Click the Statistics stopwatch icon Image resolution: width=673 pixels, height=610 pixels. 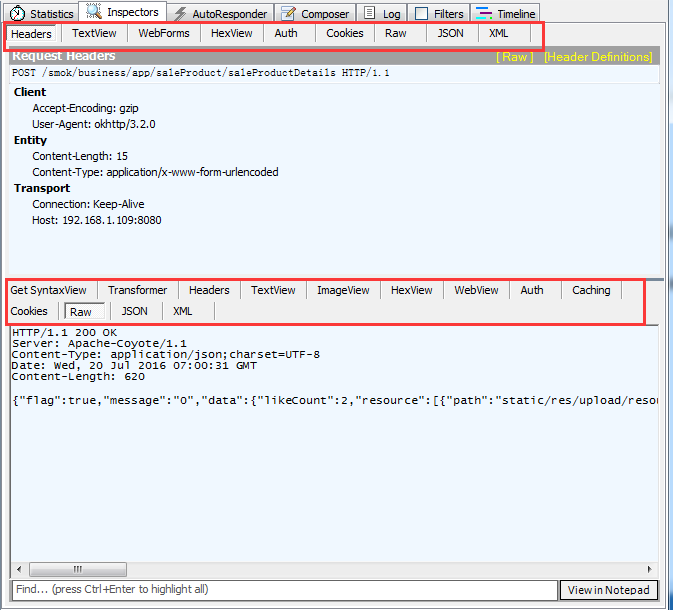coord(17,13)
